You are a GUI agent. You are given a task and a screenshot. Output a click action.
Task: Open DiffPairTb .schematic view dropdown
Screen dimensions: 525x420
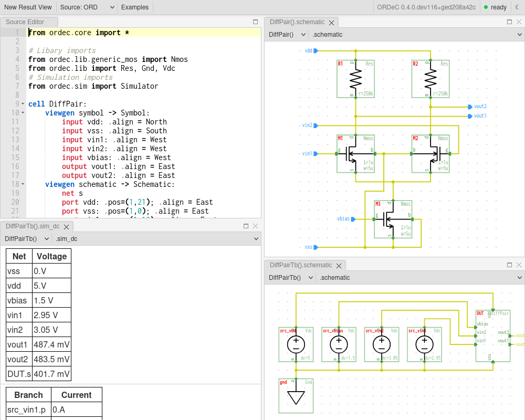(421, 278)
